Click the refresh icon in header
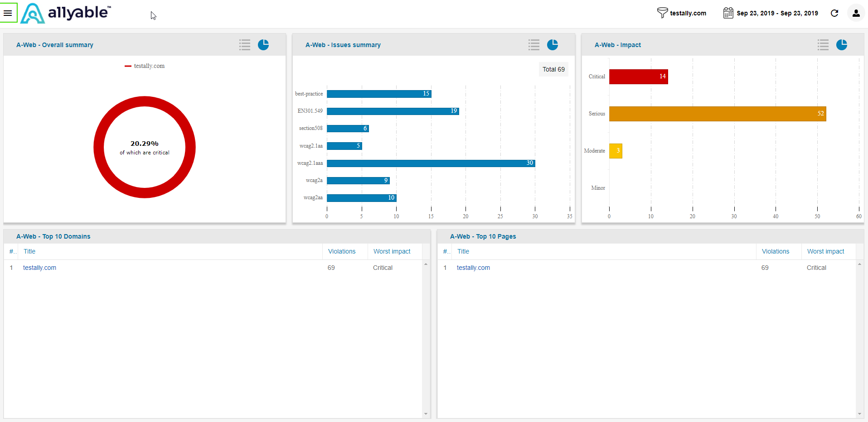This screenshot has width=868, height=422. 834,13
